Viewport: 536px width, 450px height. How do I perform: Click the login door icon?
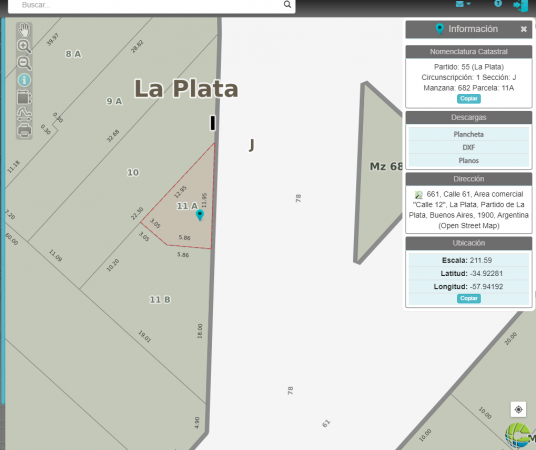tap(521, 5)
